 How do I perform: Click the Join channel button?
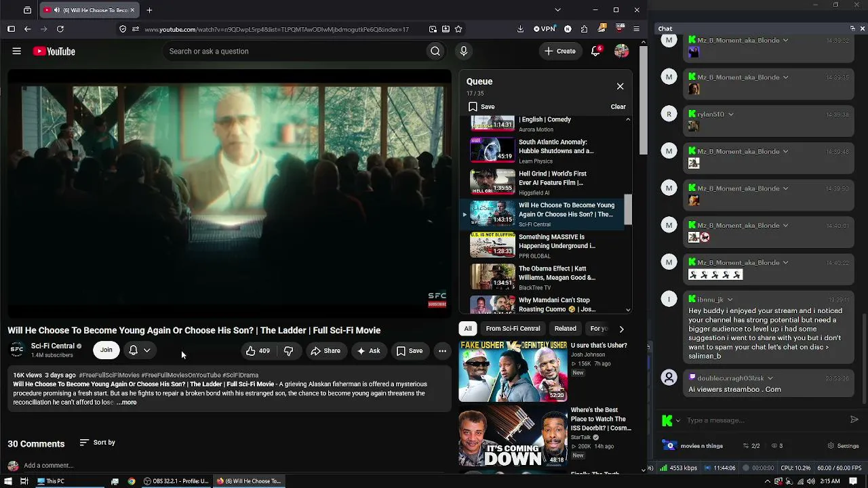coord(106,350)
